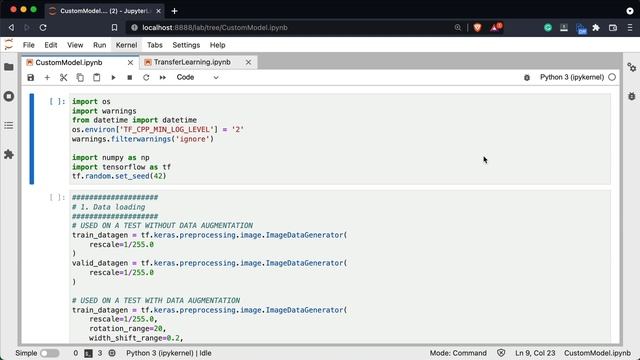640x360 pixels.
Task: Open the Settings menu
Action: (x=186, y=45)
